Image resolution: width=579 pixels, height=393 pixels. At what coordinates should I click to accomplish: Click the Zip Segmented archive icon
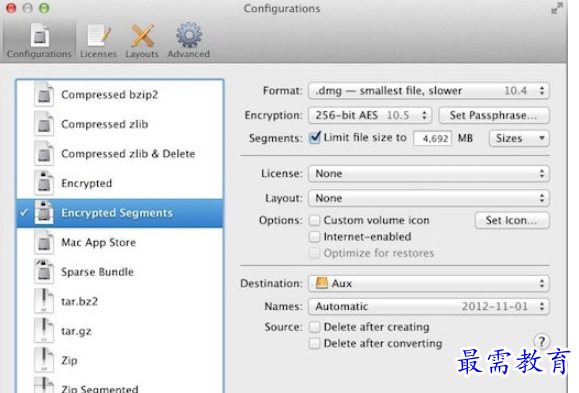pos(44,385)
